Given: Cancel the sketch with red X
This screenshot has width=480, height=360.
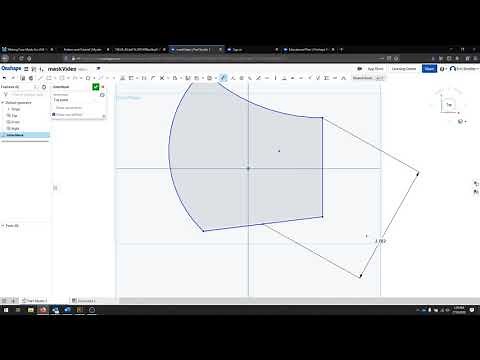Looking at the screenshot, I should (103, 87).
